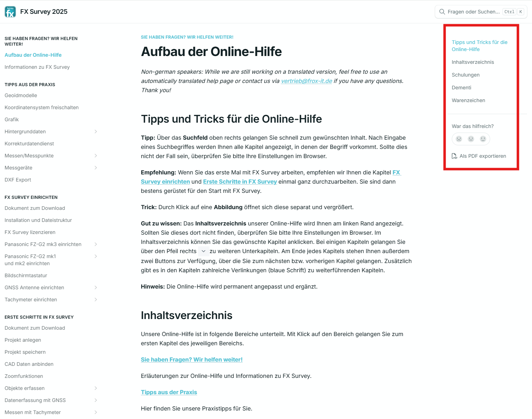532x419 pixels.
Task: Jump to Schulungen section in outline
Action: 466,75
